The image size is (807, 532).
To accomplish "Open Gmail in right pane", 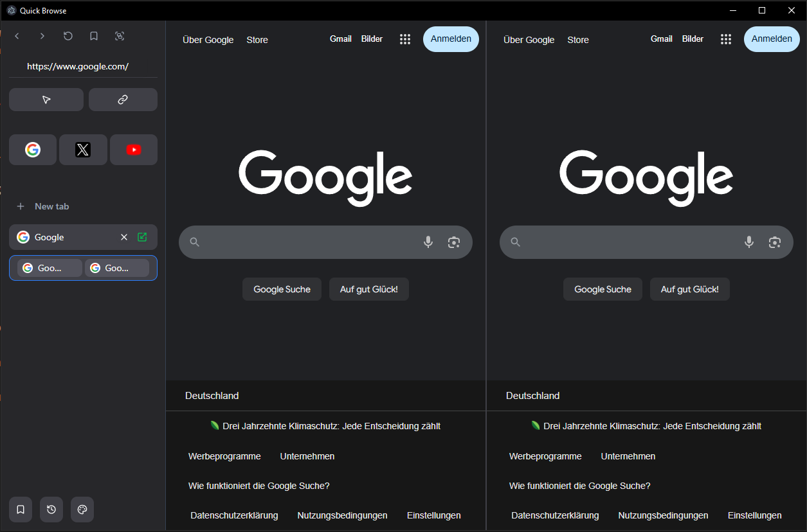I will coord(662,39).
